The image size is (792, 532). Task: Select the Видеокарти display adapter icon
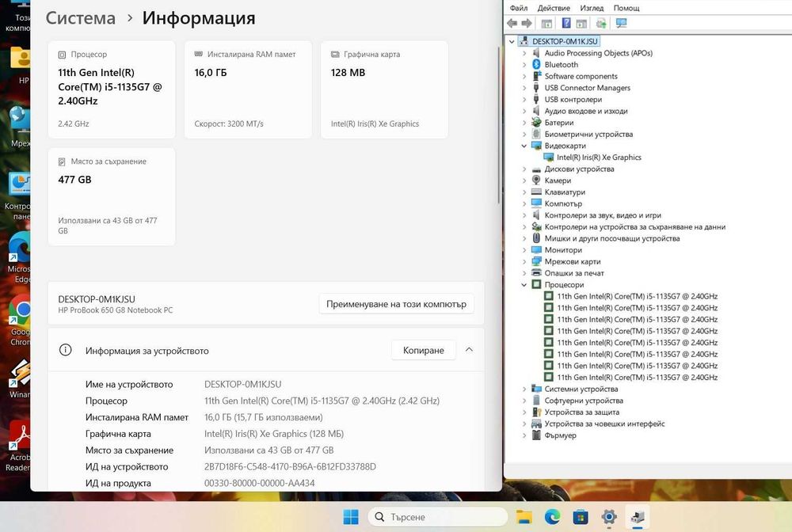point(536,146)
